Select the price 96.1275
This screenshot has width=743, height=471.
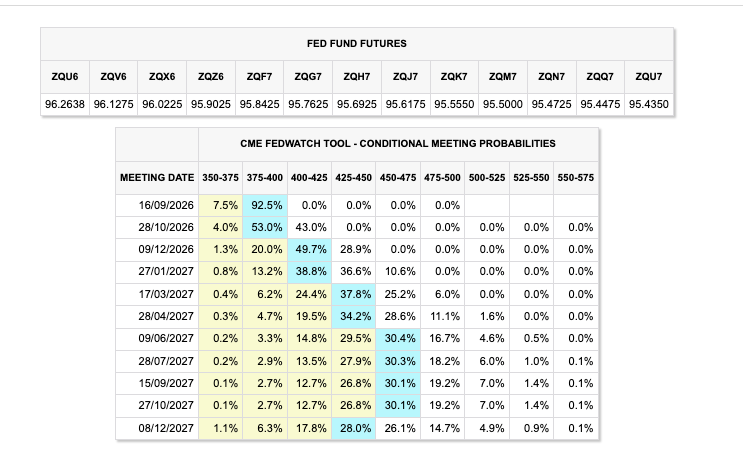113,104
